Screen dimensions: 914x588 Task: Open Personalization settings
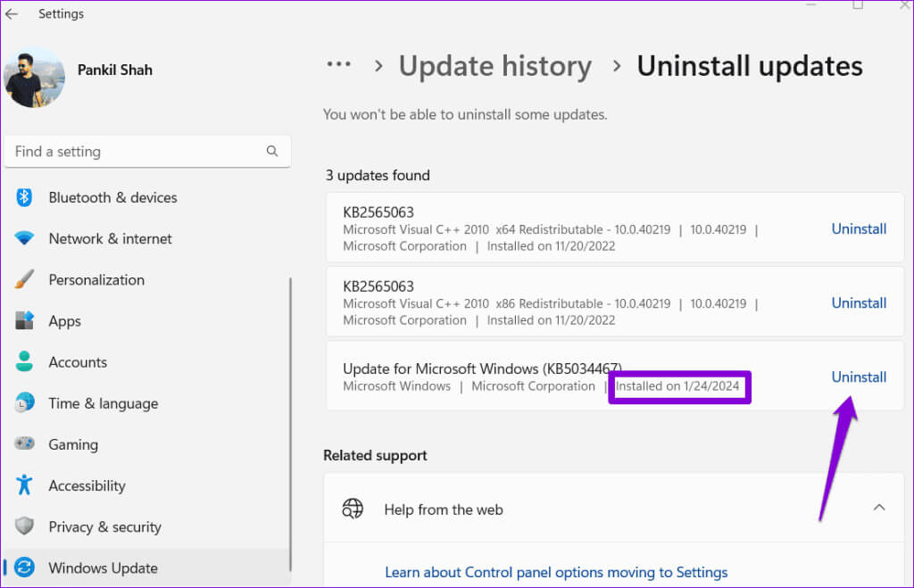[x=96, y=280]
